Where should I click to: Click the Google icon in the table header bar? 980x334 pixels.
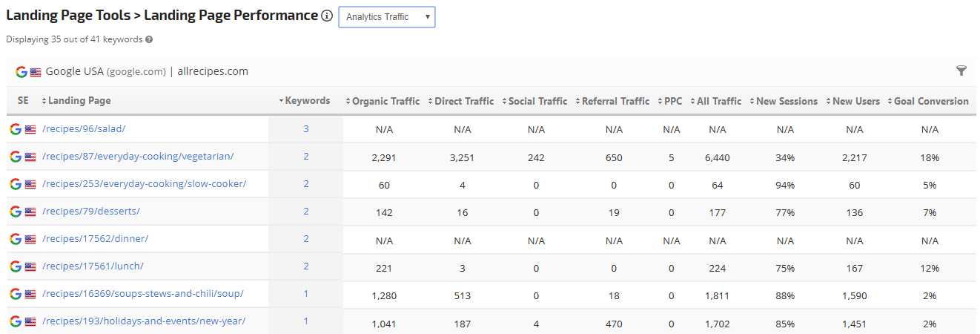pos(21,72)
